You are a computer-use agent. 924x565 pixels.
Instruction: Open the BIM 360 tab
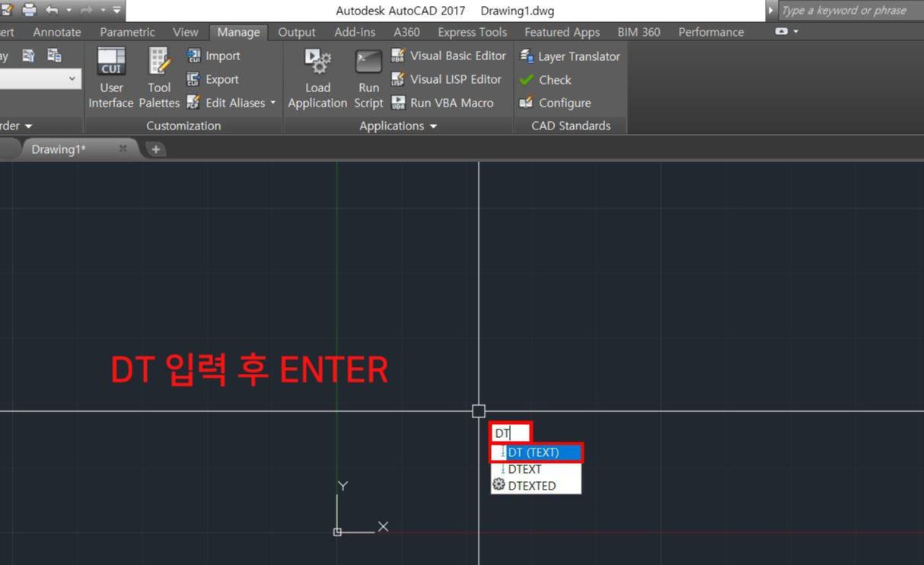639,32
